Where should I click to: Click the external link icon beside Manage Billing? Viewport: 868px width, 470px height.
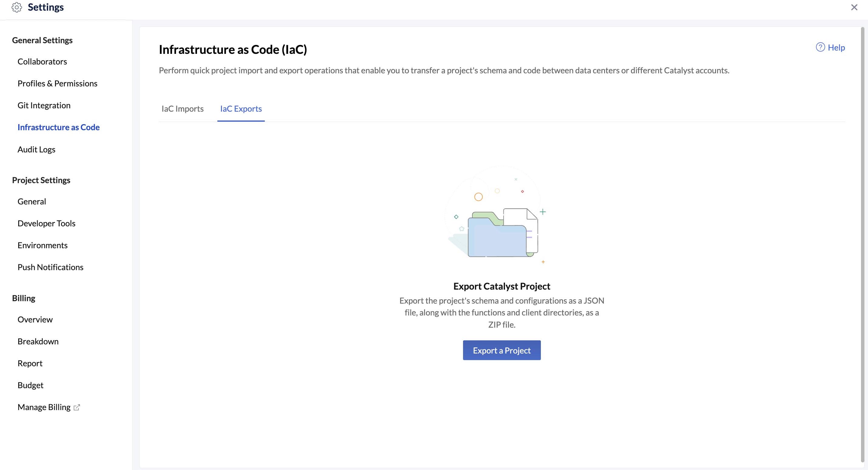77,407
